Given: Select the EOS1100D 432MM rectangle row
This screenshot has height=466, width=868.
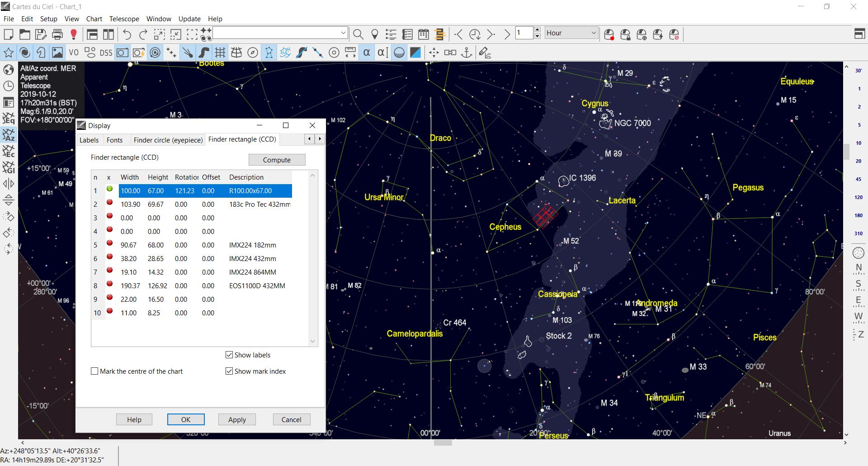Looking at the screenshot, I should [257, 286].
